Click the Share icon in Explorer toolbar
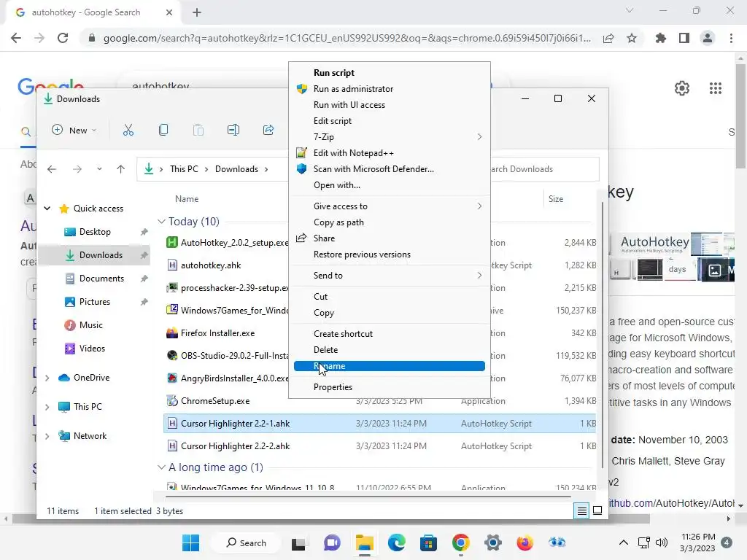This screenshot has height=560, width=747. (268, 130)
